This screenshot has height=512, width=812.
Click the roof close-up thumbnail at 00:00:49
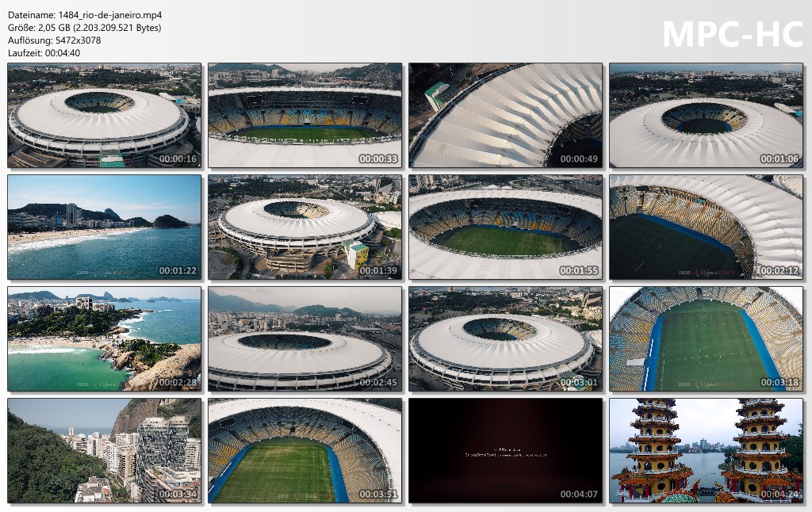point(505,116)
